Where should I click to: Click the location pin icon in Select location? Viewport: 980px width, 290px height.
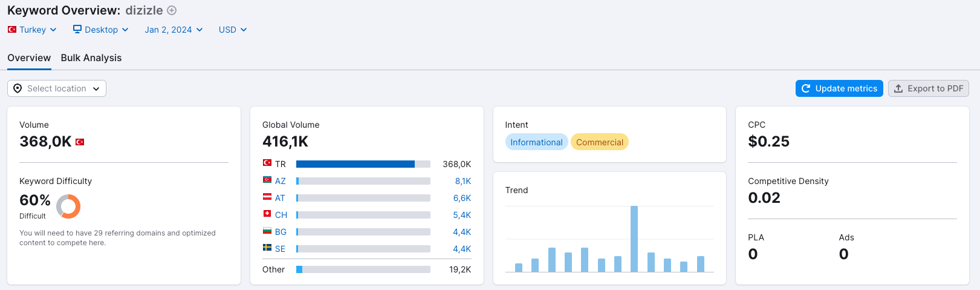tap(18, 88)
